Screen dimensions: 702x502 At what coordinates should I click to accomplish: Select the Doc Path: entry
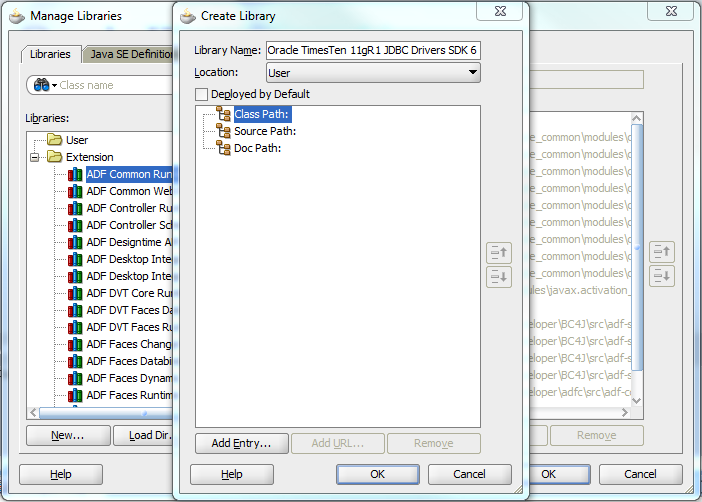click(x=257, y=148)
